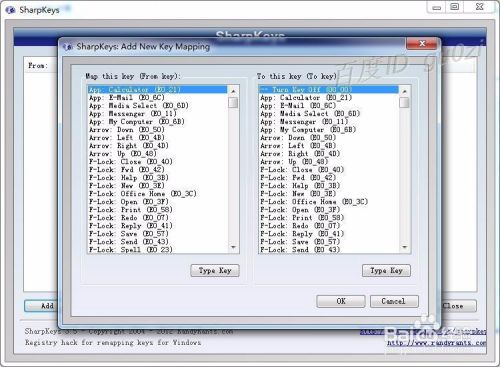
Task: Maximize the SharpKeys main window
Action: coord(455,7)
